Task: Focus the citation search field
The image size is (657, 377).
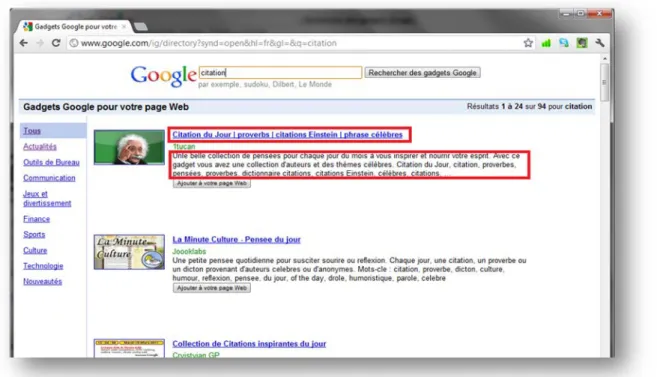Action: (280, 72)
